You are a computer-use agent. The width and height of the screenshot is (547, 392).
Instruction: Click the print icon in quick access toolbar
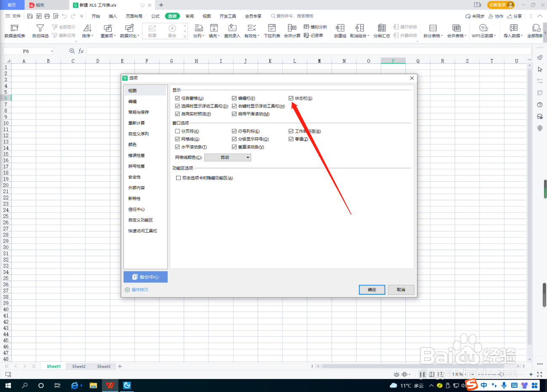[47, 16]
